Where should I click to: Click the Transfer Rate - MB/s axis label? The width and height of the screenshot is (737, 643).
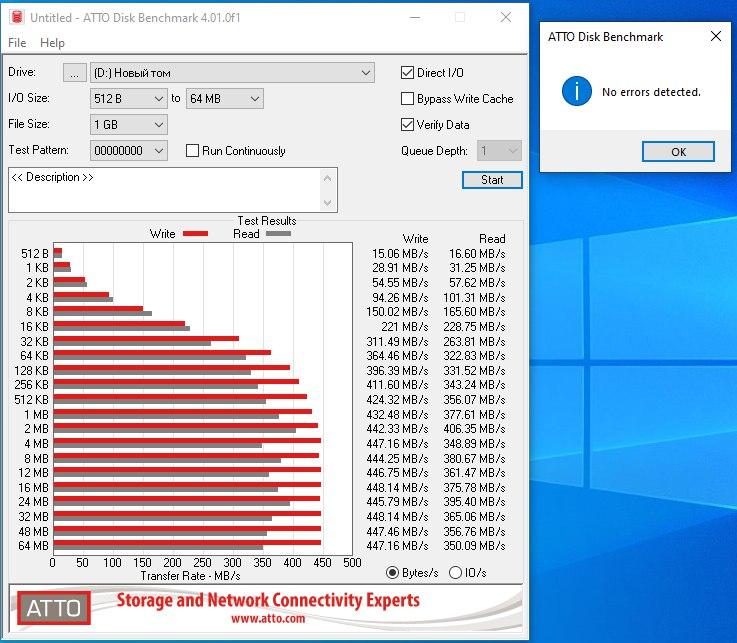point(190,576)
